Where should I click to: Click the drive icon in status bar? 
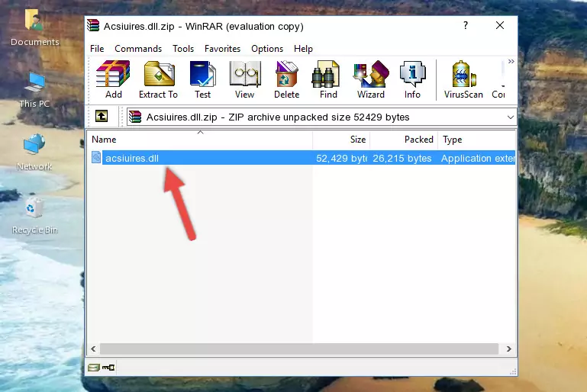pyautogui.click(x=94, y=368)
